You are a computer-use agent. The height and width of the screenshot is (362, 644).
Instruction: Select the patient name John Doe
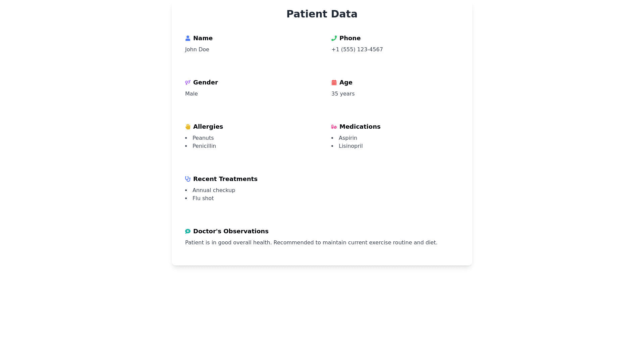point(197,50)
